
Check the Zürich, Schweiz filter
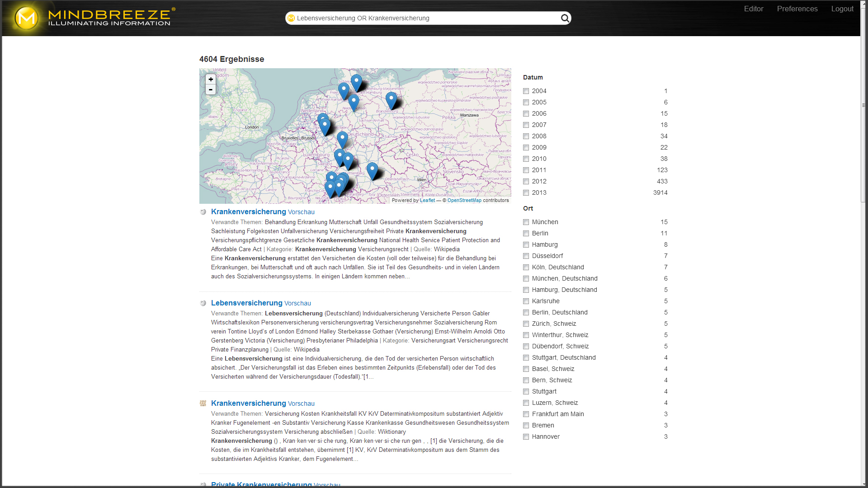(526, 324)
